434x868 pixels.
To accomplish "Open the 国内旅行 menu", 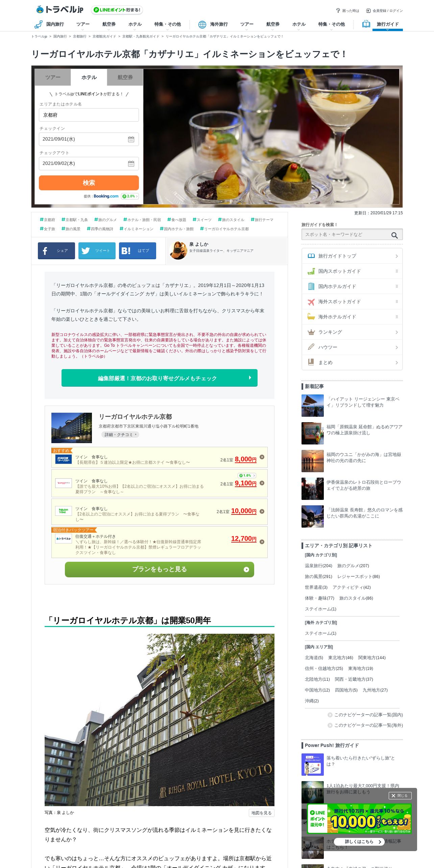I will click(49, 24).
